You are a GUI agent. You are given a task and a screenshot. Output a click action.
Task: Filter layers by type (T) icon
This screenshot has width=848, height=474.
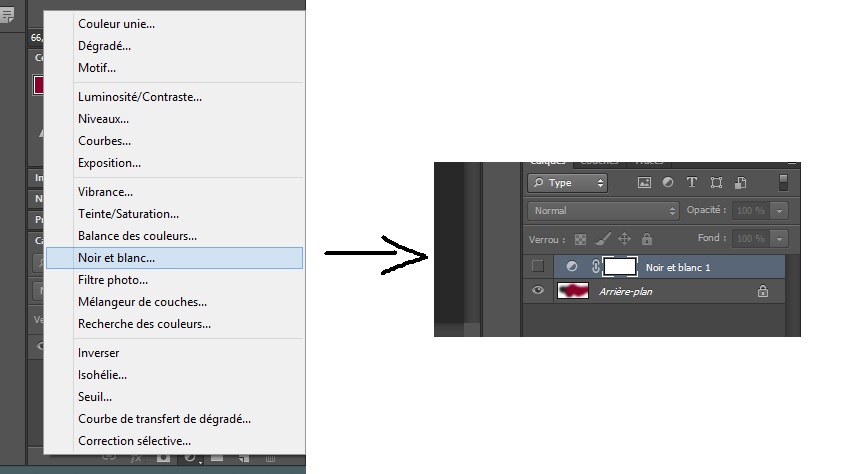(692, 183)
